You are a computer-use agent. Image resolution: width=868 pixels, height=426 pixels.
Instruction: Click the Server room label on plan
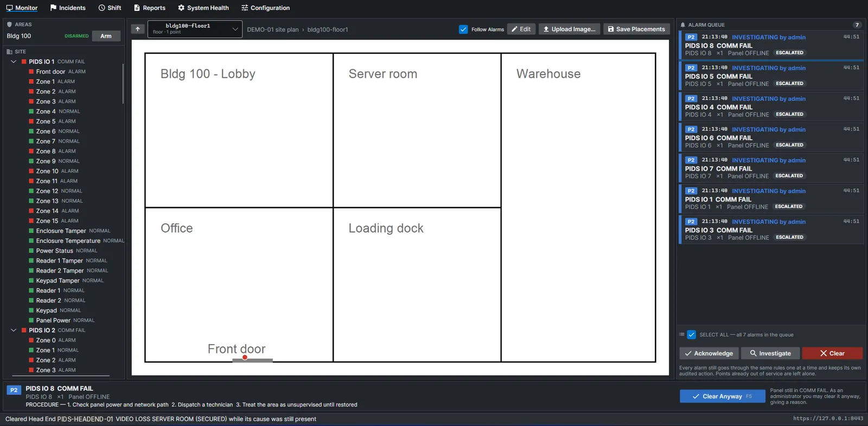coord(383,74)
